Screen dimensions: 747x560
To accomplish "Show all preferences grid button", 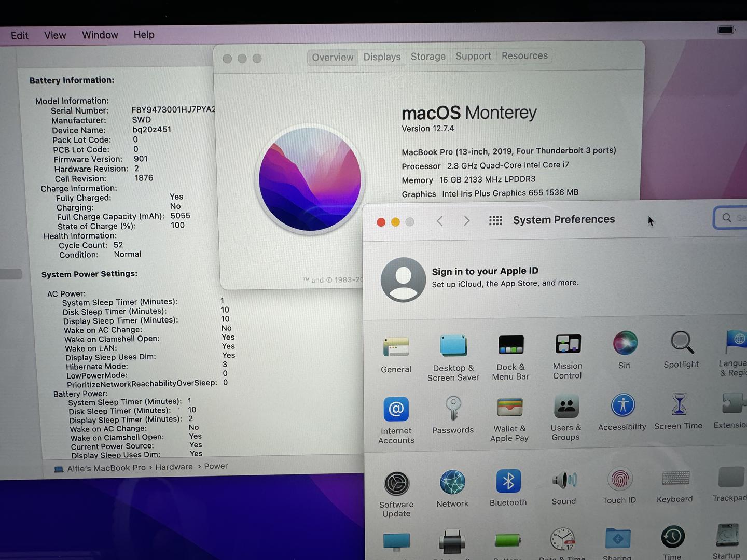I will tap(496, 221).
